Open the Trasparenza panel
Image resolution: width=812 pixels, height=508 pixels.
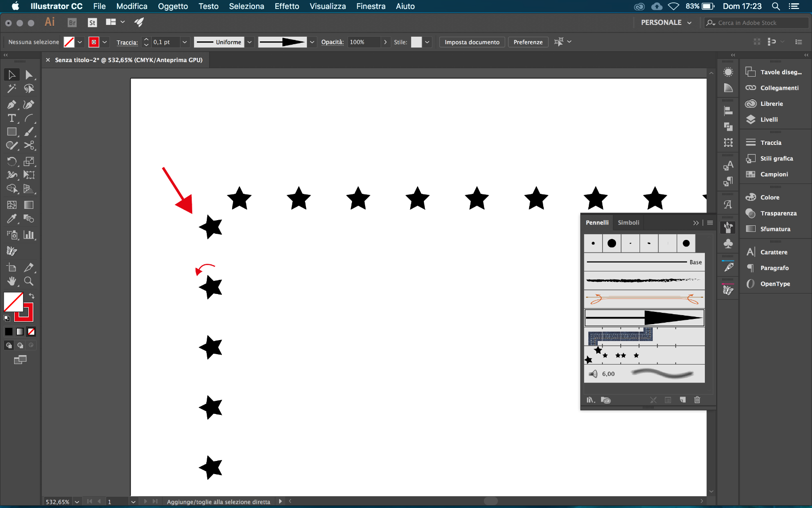coord(778,213)
